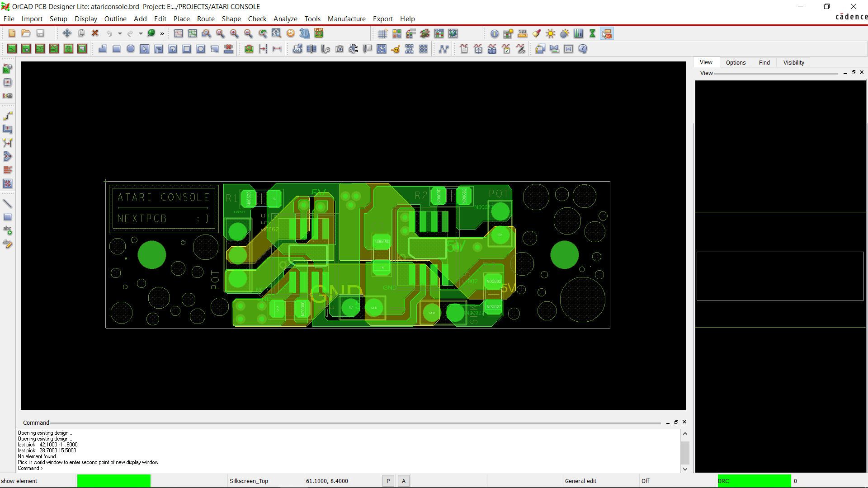868x488 pixels.
Task: Open the ODB export icon
Action: click(297, 49)
